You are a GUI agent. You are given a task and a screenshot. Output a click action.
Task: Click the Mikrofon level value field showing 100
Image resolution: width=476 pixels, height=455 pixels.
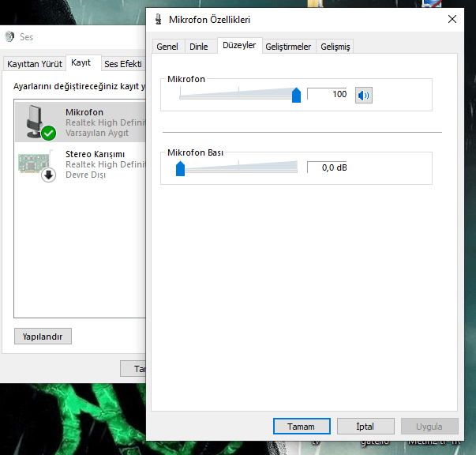click(327, 94)
